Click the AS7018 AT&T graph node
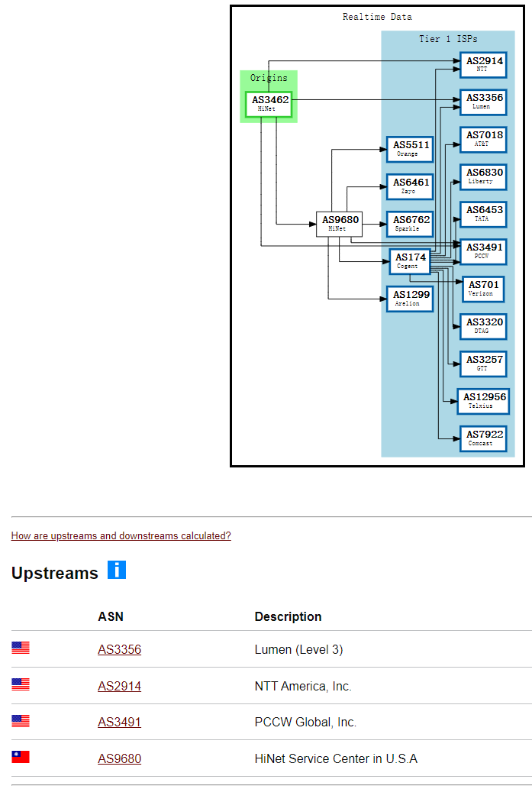Image resolution: width=532 pixels, height=789 pixels. 483,139
